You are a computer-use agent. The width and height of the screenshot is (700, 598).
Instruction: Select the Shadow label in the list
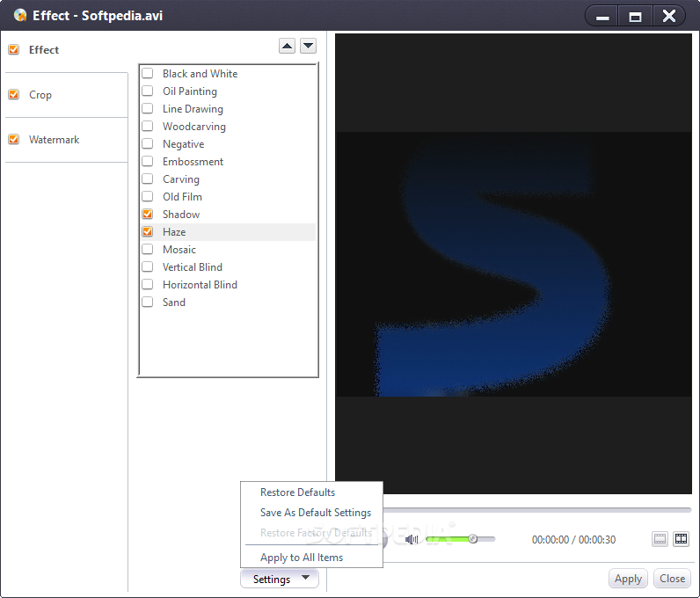[181, 215]
